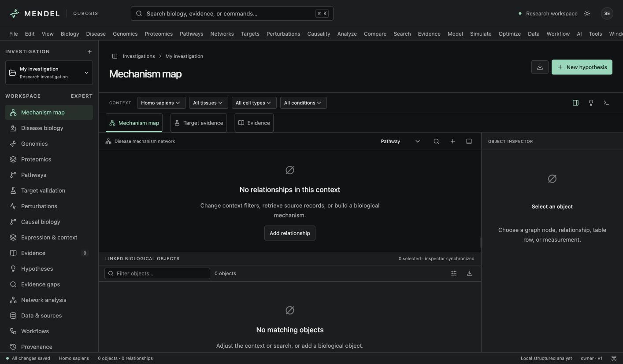623x364 pixels.
Task: Select Target validation in the sidebar
Action: [x=49, y=191]
